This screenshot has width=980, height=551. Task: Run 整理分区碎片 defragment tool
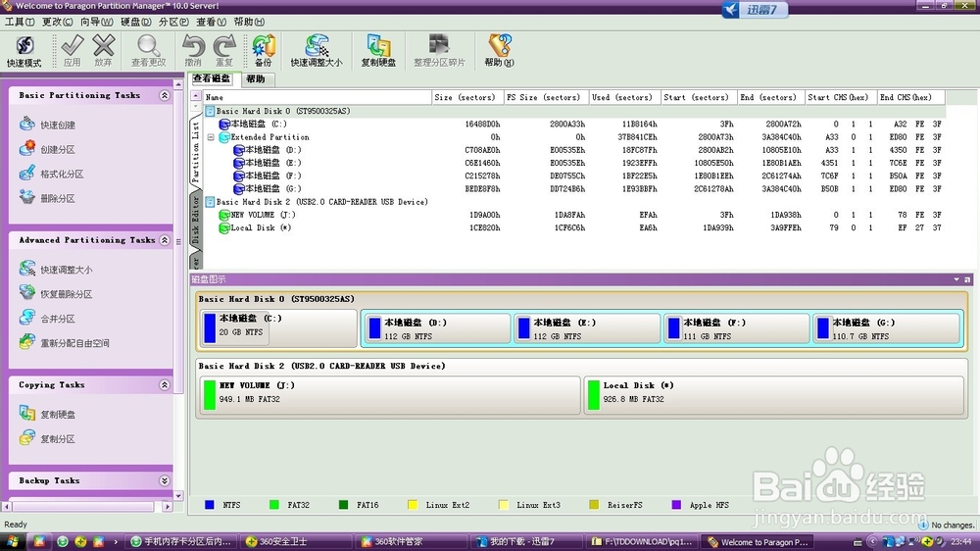439,51
